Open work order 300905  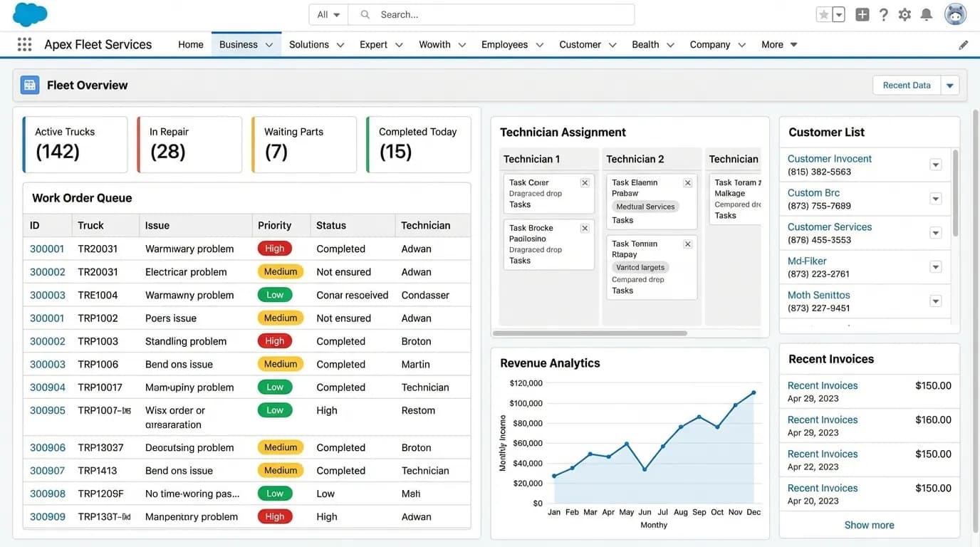[x=48, y=410]
